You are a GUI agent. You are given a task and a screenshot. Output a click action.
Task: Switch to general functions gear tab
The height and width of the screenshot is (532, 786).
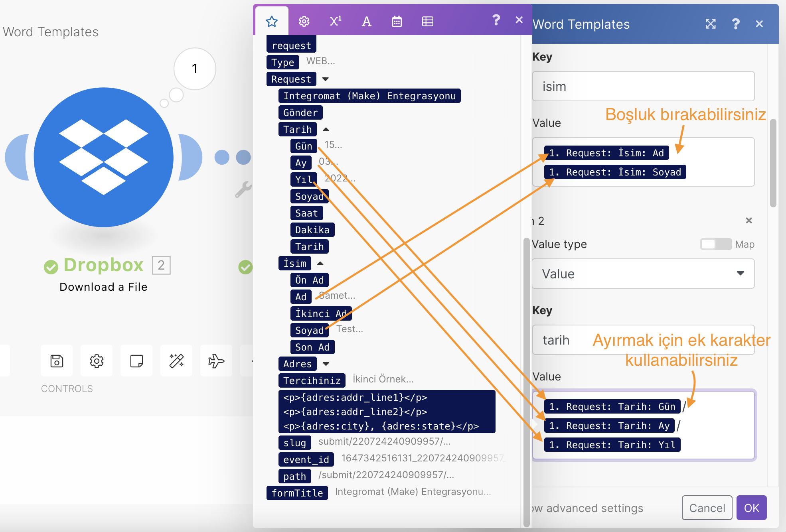pyautogui.click(x=304, y=22)
